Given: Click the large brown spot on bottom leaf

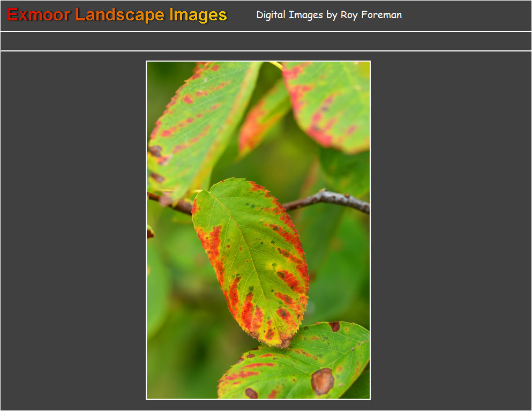Looking at the screenshot, I should coord(323,381).
